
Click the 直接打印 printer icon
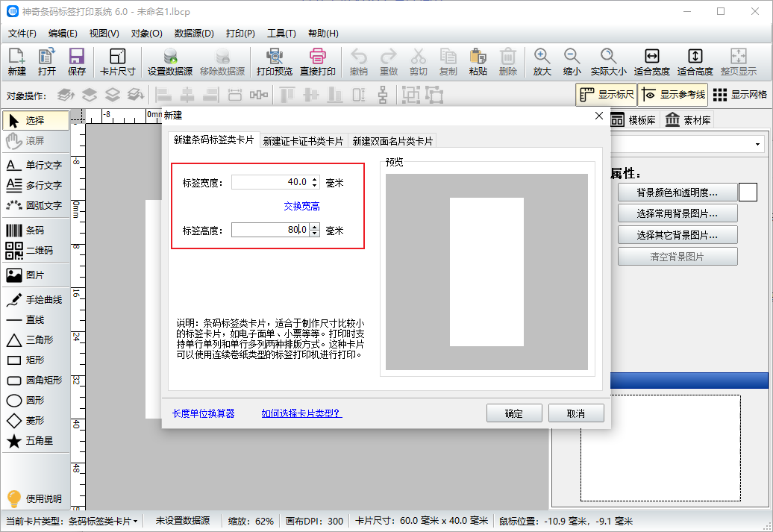coord(318,62)
